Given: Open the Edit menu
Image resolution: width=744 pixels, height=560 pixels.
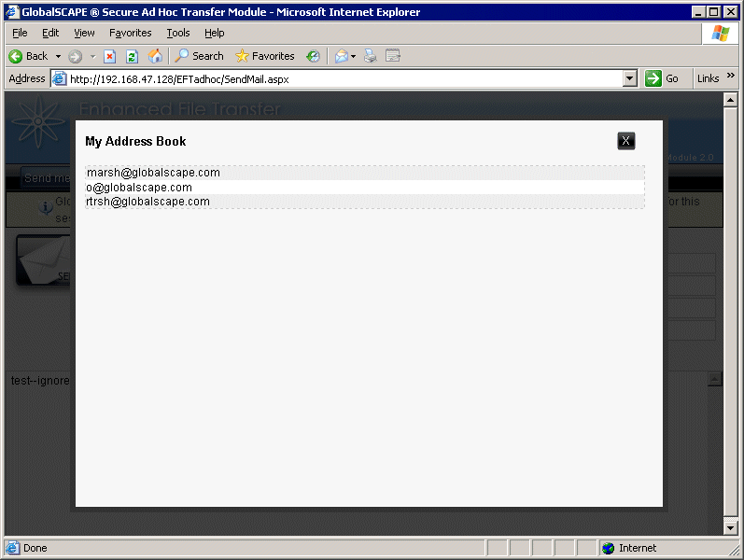Looking at the screenshot, I should click(50, 33).
